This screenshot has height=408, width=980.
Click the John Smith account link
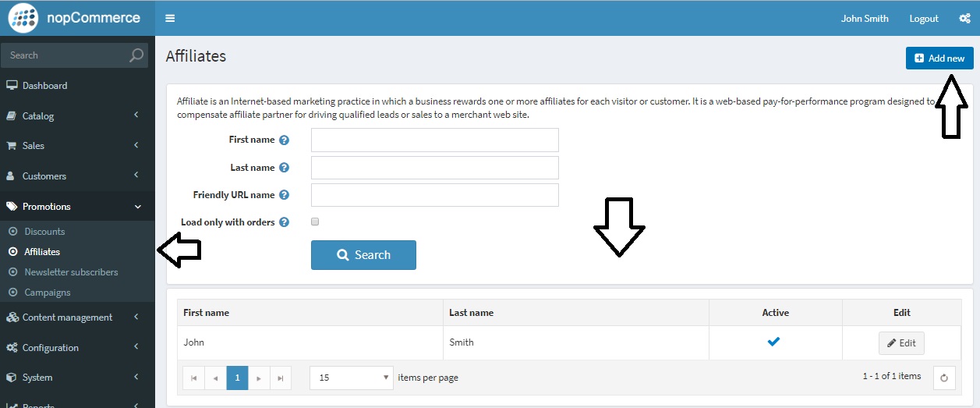[x=865, y=19]
